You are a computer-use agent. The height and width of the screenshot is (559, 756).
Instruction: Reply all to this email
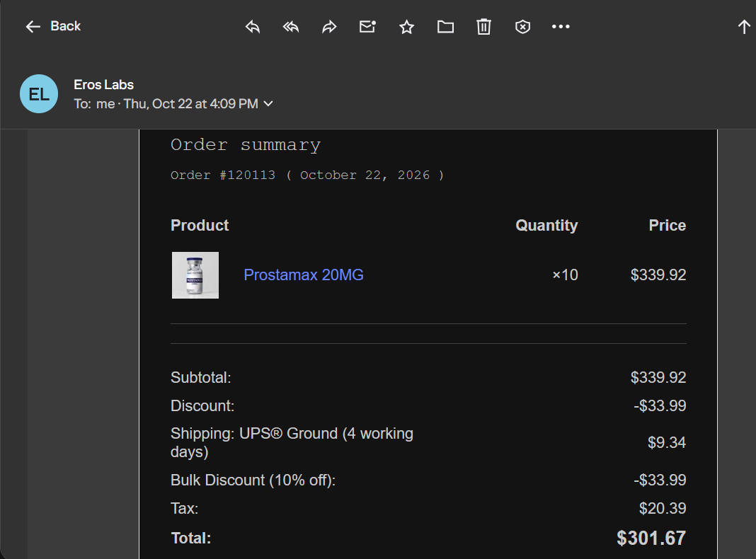click(x=291, y=26)
